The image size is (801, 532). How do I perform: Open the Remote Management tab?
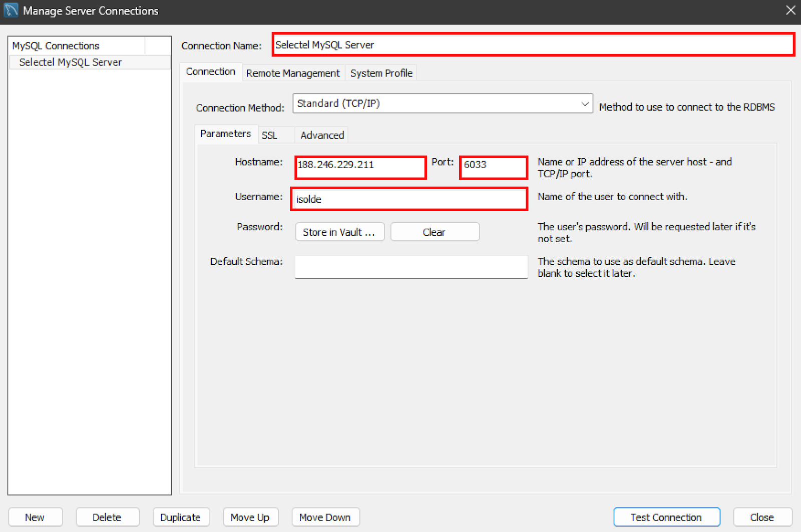tap(293, 73)
